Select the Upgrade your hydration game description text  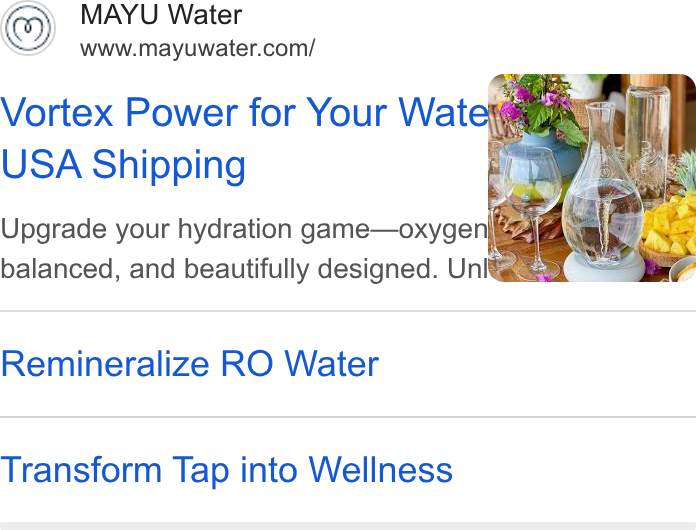(x=244, y=230)
